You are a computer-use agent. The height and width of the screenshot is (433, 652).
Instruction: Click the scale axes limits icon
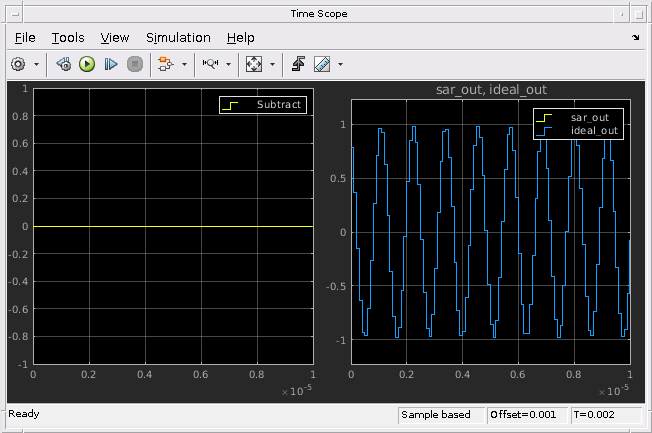click(x=254, y=64)
